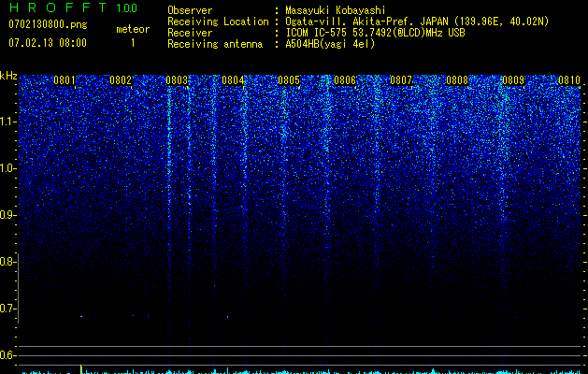The height and width of the screenshot is (374, 588).
Task: Click the 0807 time marker
Action: [401, 80]
